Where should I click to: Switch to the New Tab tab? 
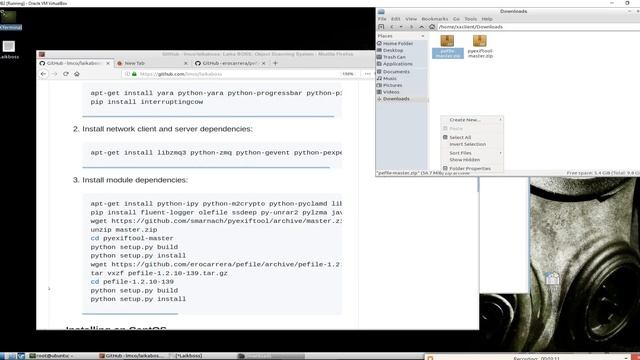[152, 63]
